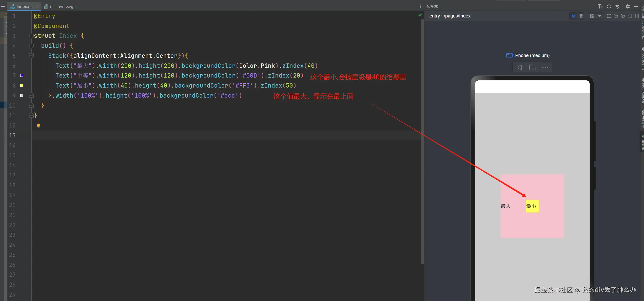644x301 pixels.
Task: Click the font size Tt icon
Action: click(600, 6)
